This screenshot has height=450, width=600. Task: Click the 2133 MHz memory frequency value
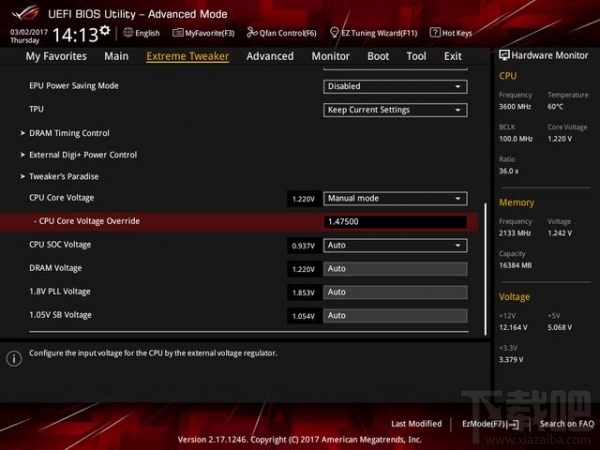(515, 233)
